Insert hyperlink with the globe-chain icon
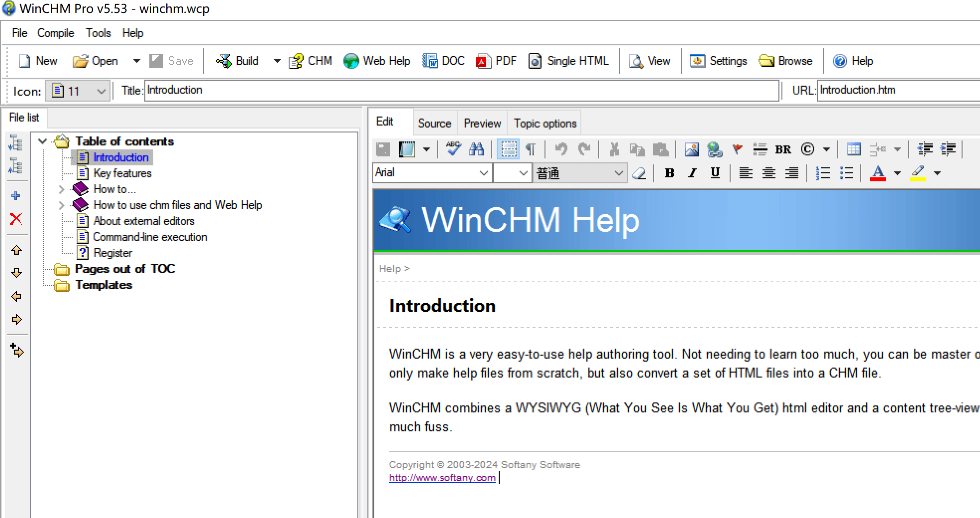 pyautogui.click(x=714, y=149)
